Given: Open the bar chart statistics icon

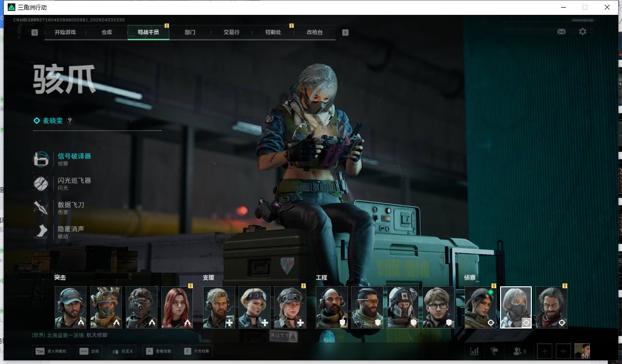Looking at the screenshot, I should pos(474,351).
